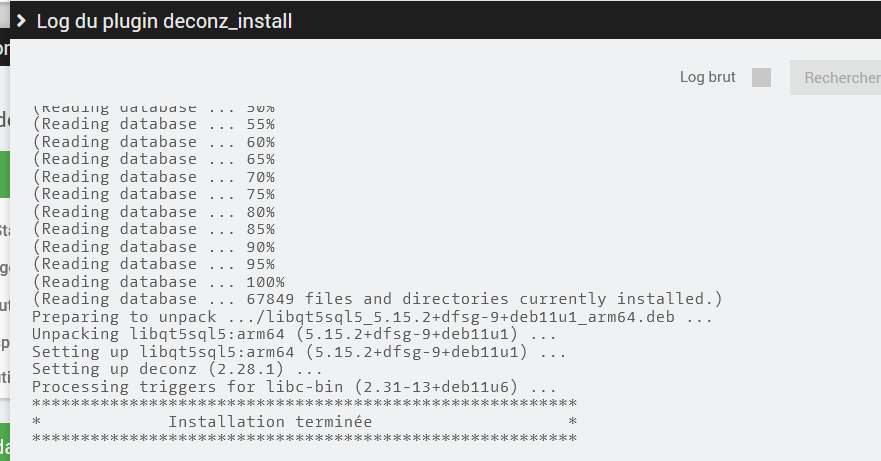Click the 'Installation terminée' message
Viewport: 881px width, 461px height.
pyautogui.click(x=270, y=422)
